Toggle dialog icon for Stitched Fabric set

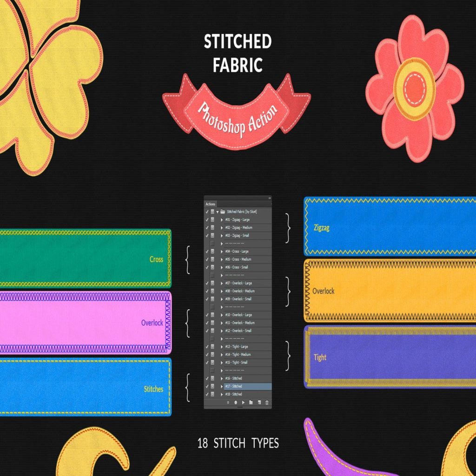pyautogui.click(x=212, y=212)
